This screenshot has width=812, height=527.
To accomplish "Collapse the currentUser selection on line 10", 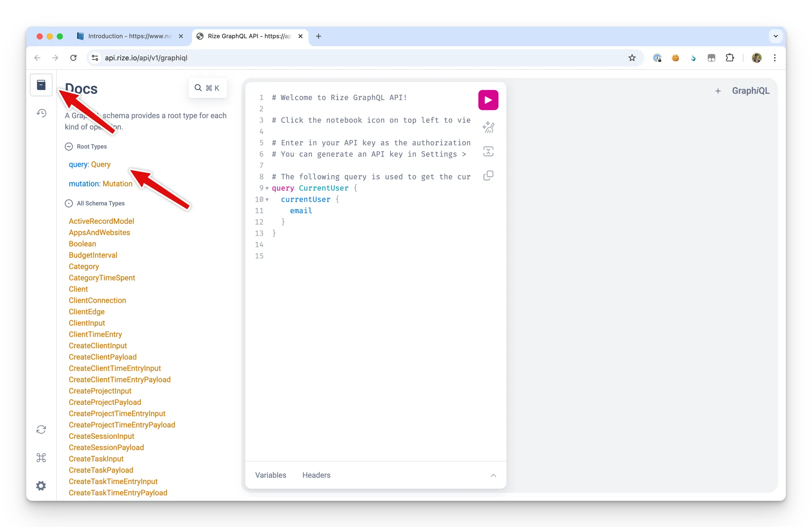I will point(267,200).
